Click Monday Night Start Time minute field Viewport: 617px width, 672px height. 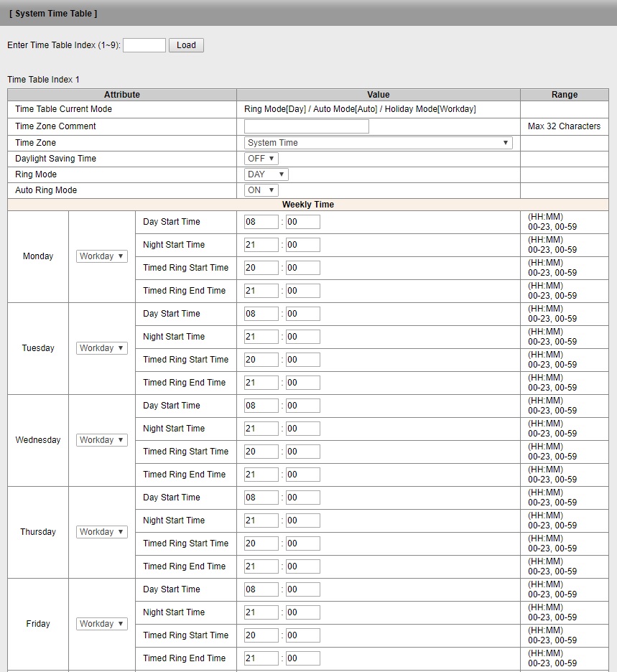302,245
